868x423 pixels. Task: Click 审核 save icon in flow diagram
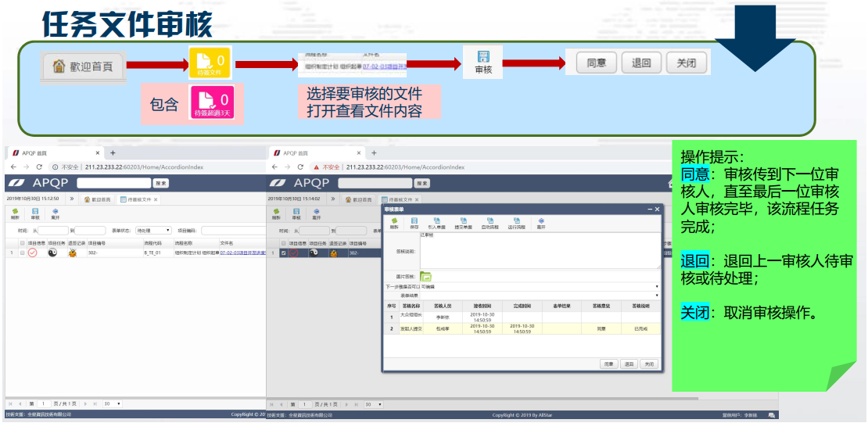tap(483, 63)
